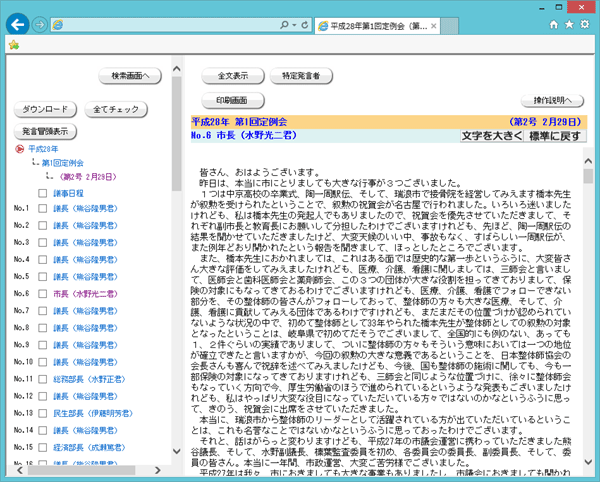
Task: Click the browser forward arrow
Action: (39, 25)
